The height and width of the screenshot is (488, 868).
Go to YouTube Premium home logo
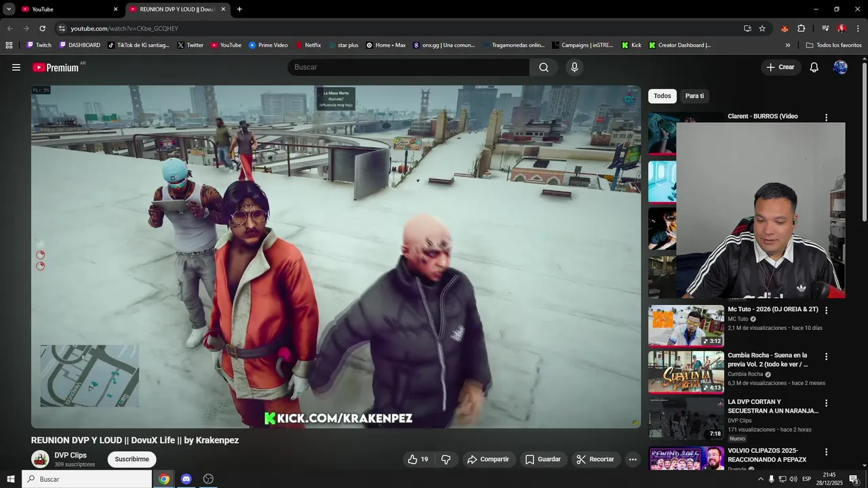coord(56,68)
